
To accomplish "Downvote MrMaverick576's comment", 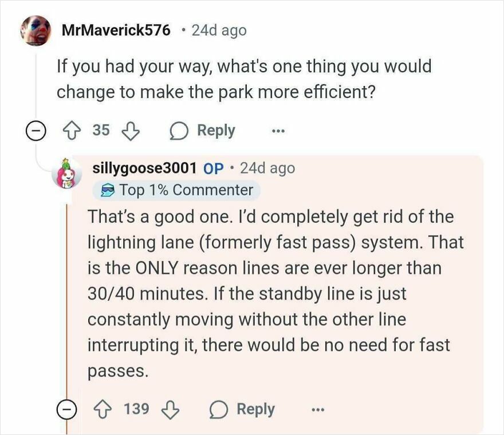I will 127,130.
